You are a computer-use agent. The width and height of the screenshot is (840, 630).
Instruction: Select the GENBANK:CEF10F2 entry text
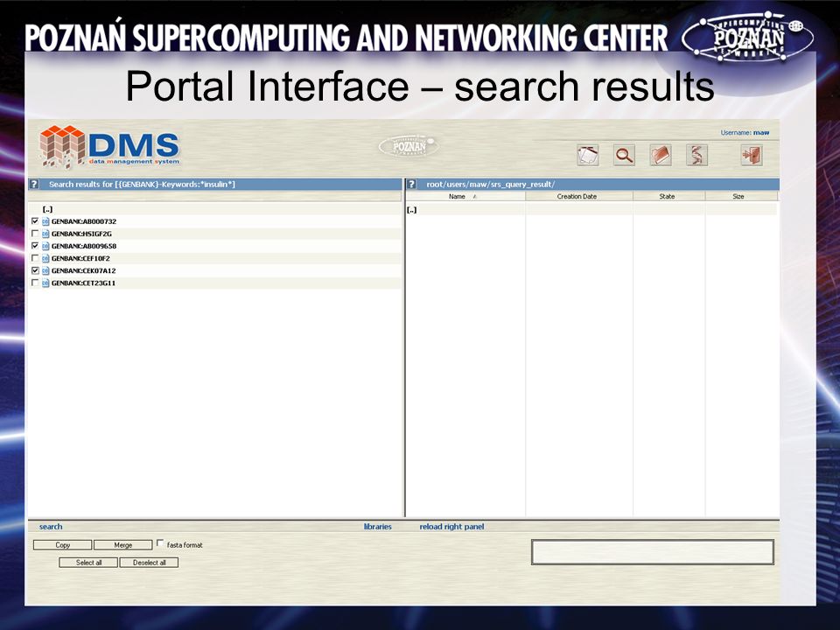tap(80, 258)
